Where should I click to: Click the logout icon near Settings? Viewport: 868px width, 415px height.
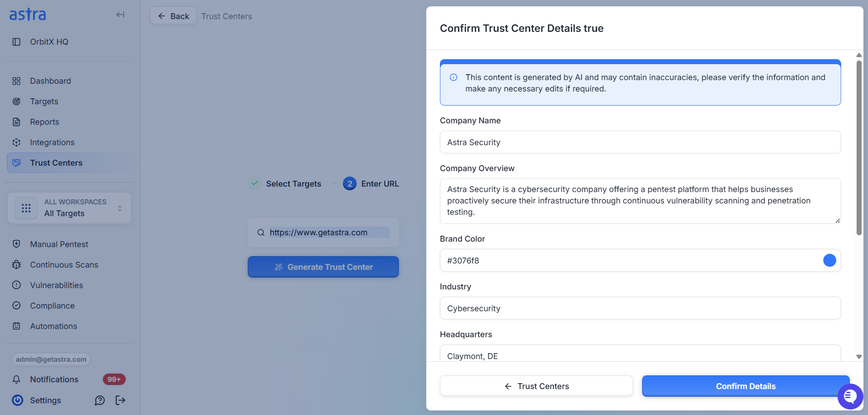coord(120,400)
